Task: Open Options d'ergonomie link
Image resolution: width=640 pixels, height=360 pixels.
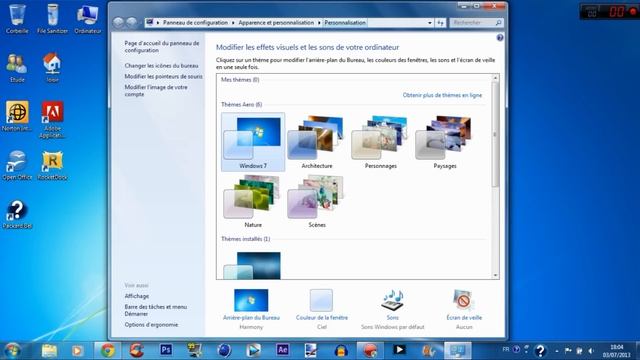Action: coord(151,325)
